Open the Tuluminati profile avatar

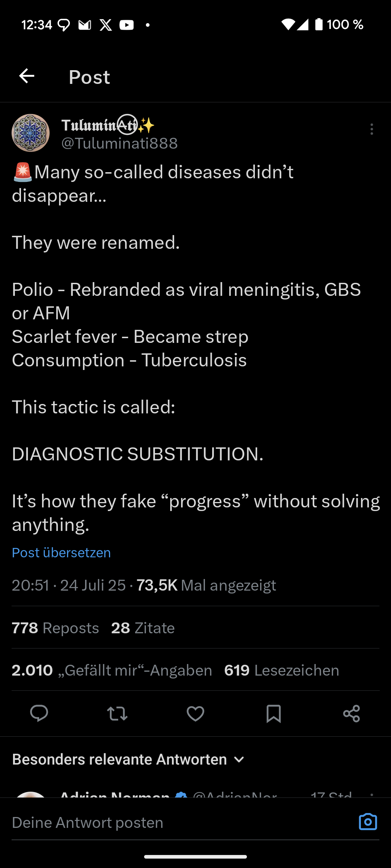point(31,133)
